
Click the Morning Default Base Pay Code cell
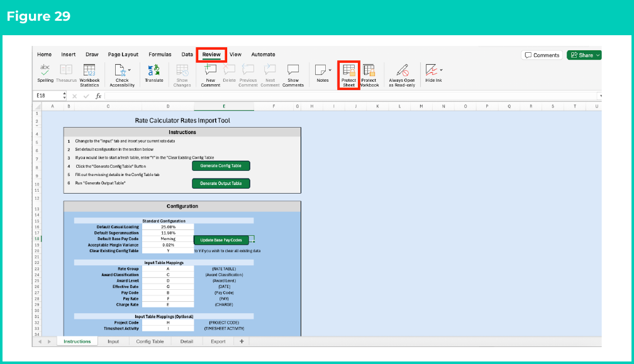click(168, 239)
